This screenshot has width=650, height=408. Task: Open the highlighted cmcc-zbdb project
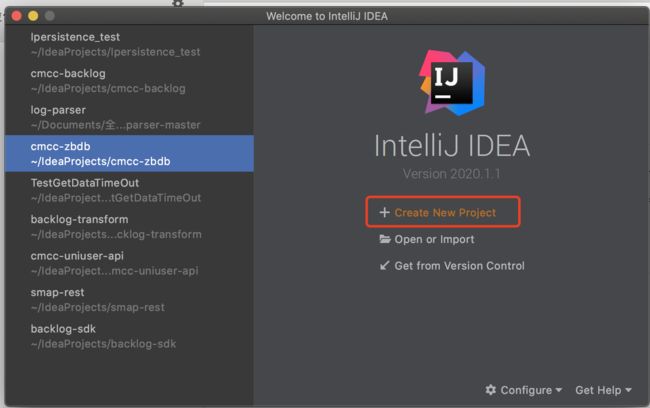click(129, 153)
